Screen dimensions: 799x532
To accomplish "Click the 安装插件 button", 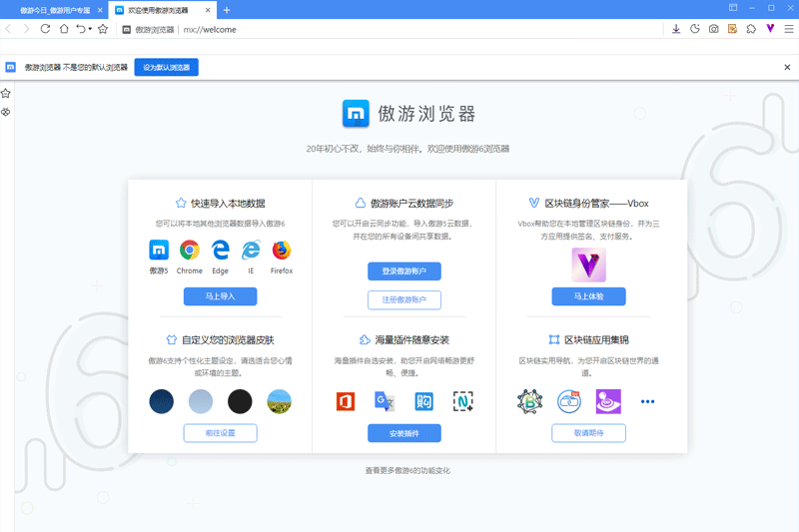I will pyautogui.click(x=404, y=433).
